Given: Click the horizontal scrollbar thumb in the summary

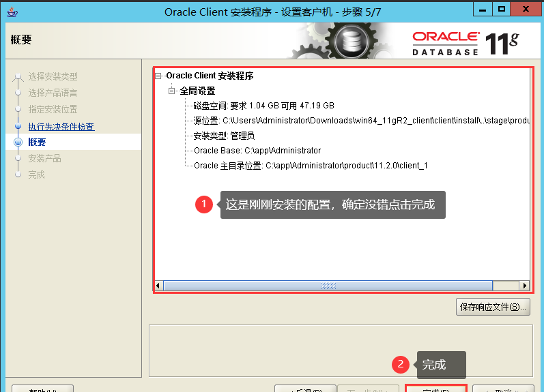Looking at the screenshot, I should [x=328, y=286].
